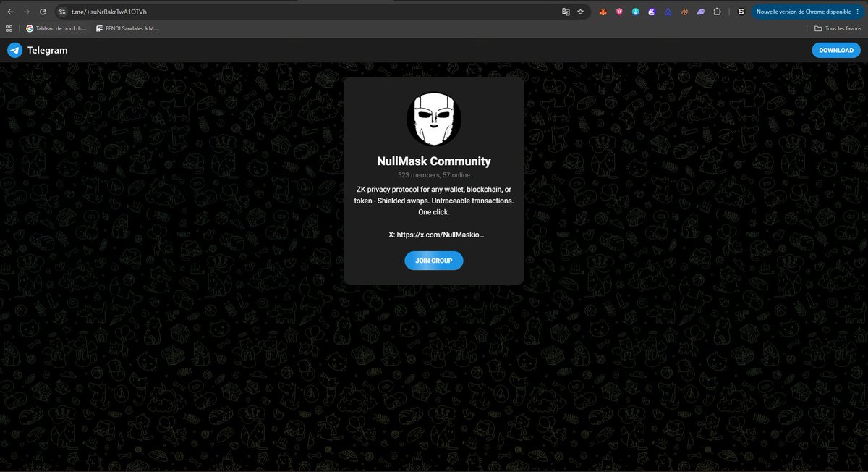Open the pink shield extension
This screenshot has height=472, width=868.
tap(619, 12)
